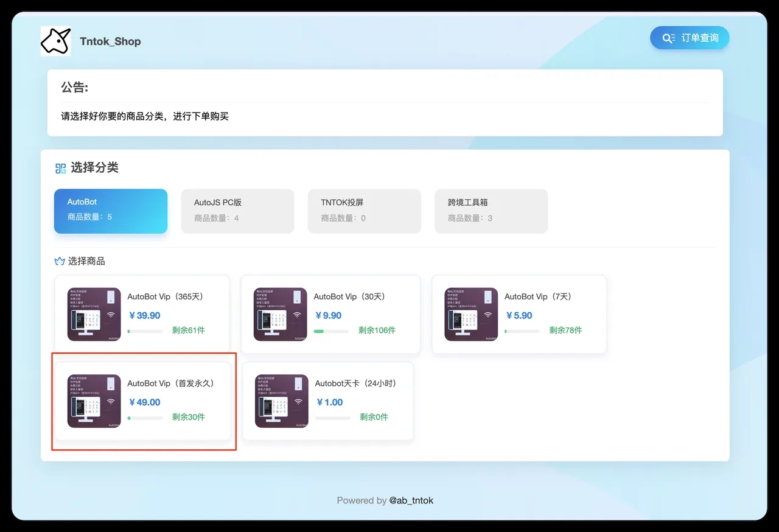The height and width of the screenshot is (532, 779).
Task: Click the Tntok_Shop unicorn logo
Action: pyautogui.click(x=55, y=41)
